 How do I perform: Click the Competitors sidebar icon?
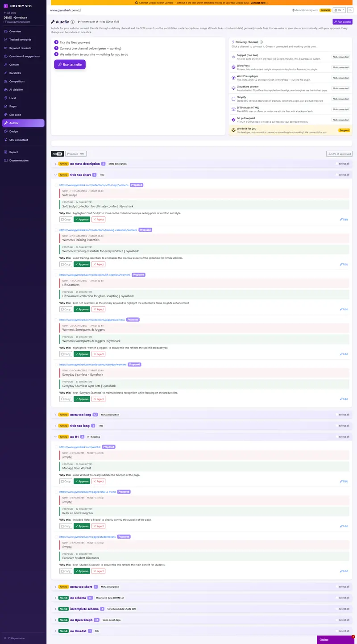(6, 81)
